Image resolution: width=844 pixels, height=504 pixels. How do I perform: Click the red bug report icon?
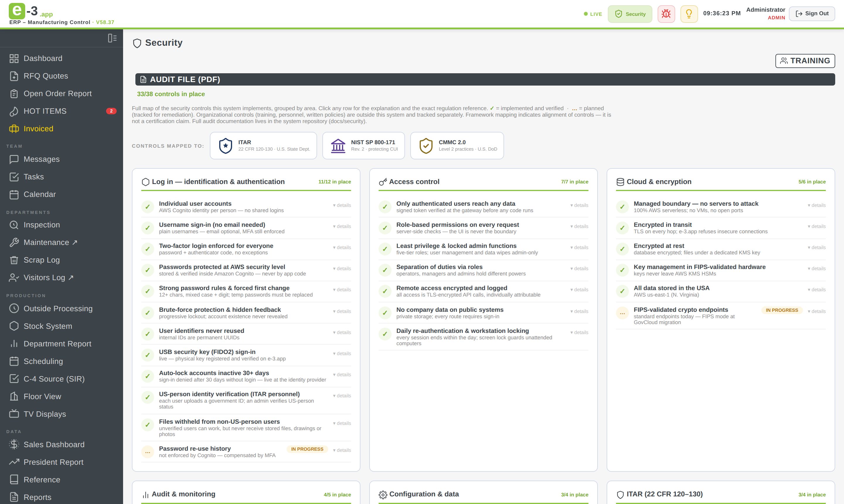(666, 14)
